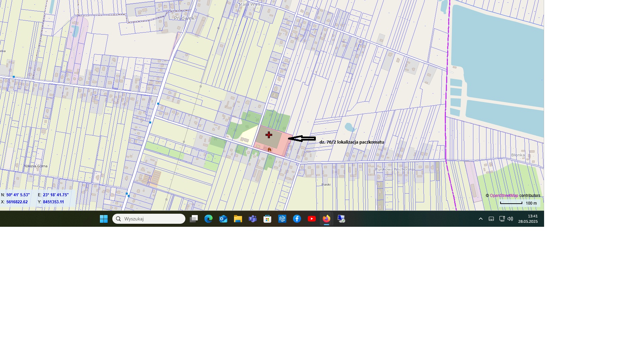The width and height of the screenshot is (644, 363).
Task: Open Microsoft Teams from taskbar
Action: click(x=253, y=219)
